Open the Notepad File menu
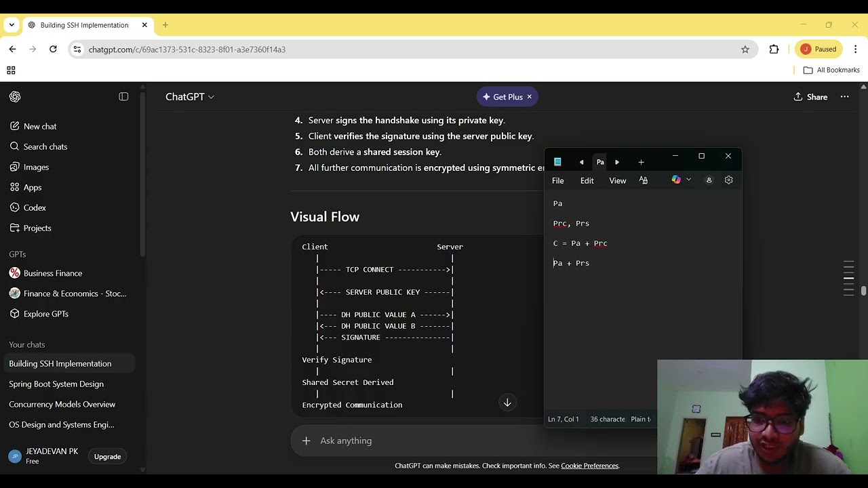Screen dimensions: 868x488 pos(557,180)
